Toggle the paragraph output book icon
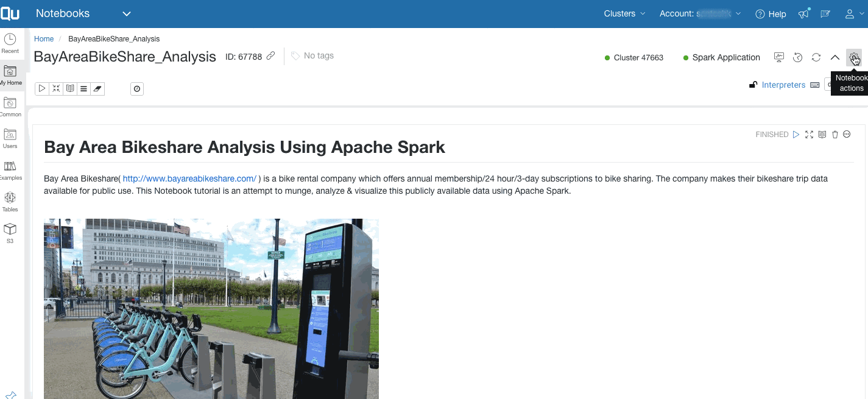Viewport: 868px width, 399px height. 822,135
